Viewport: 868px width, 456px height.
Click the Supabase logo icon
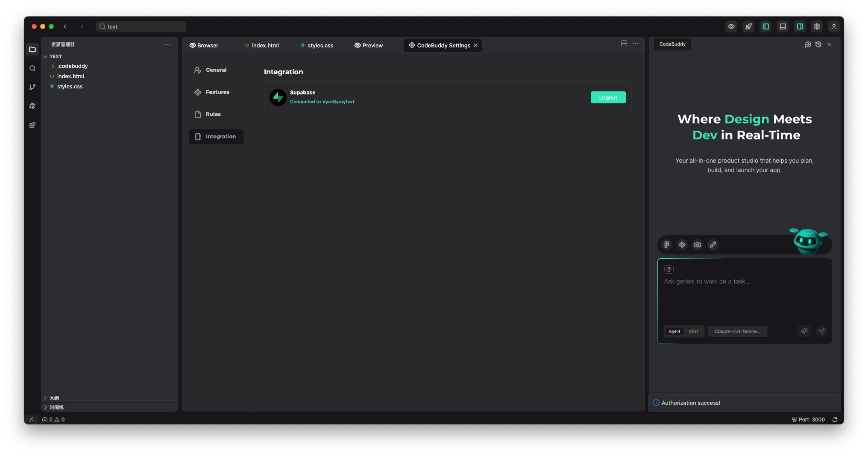278,97
